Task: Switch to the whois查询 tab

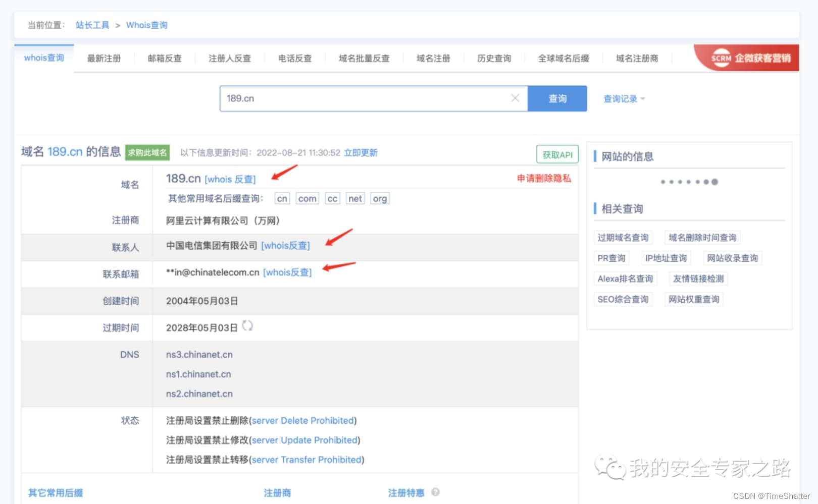Action: (44, 58)
